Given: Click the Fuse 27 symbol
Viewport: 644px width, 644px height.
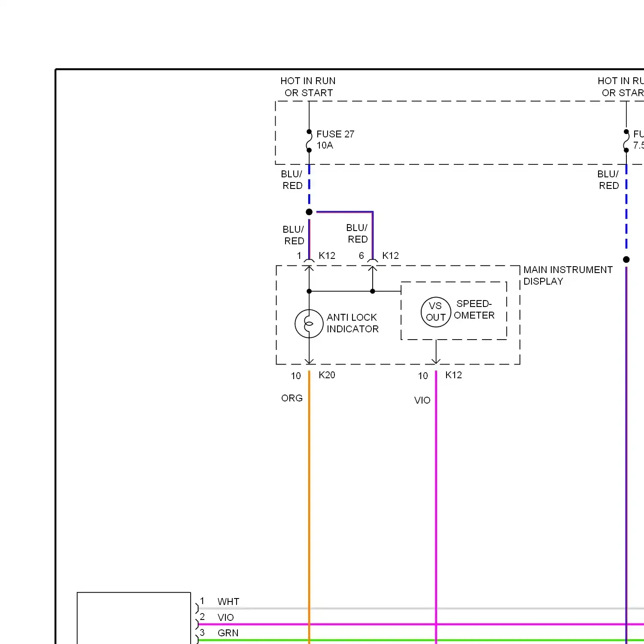Looking at the screenshot, I should pos(309,141).
